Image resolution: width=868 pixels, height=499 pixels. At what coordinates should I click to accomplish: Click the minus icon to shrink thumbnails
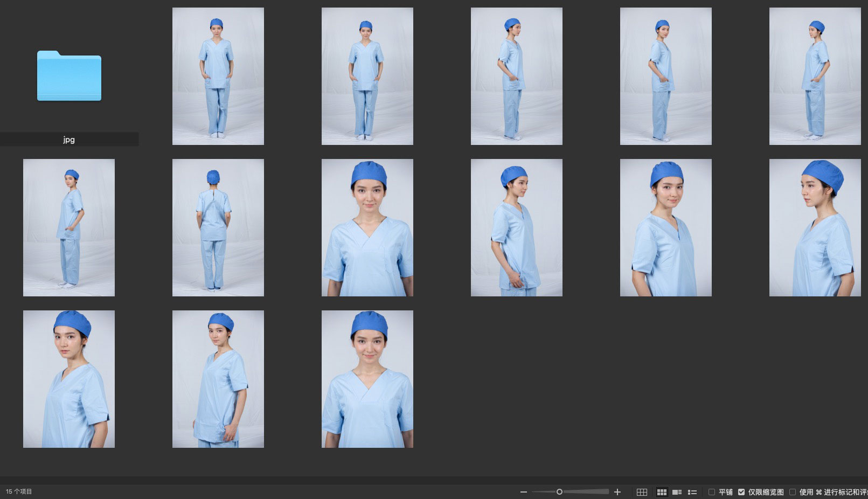click(523, 492)
